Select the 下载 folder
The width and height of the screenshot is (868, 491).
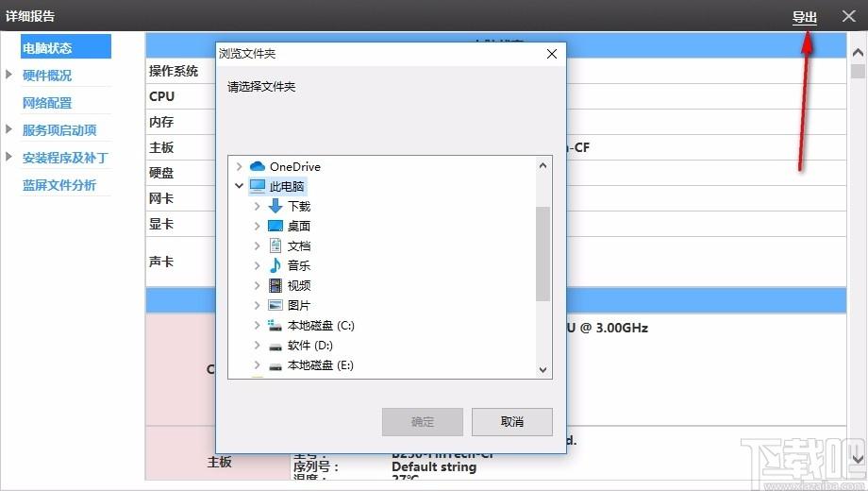click(299, 206)
